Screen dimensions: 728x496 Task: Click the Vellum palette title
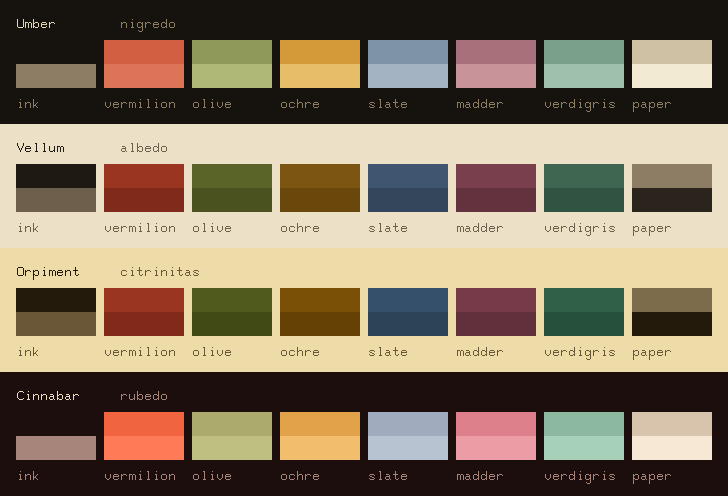pos(40,148)
